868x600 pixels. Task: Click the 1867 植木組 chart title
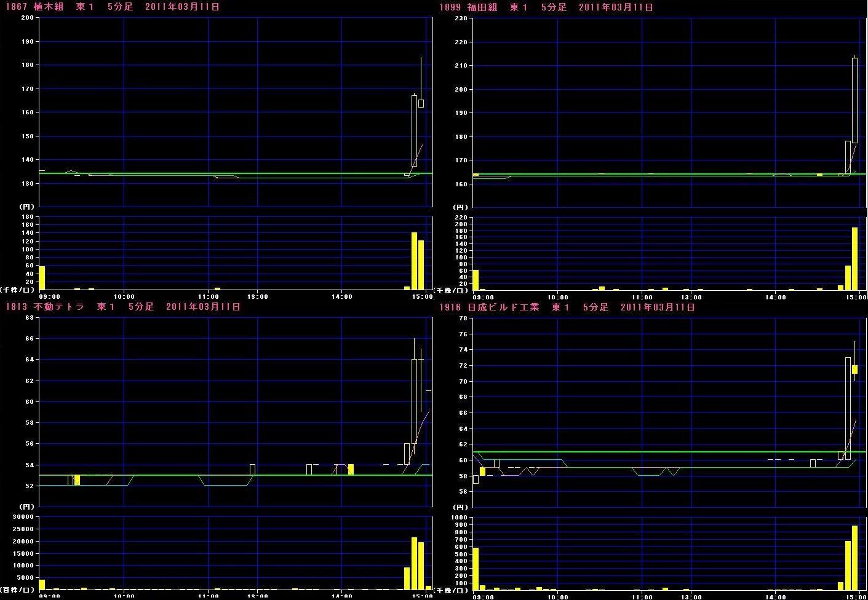click(111, 7)
